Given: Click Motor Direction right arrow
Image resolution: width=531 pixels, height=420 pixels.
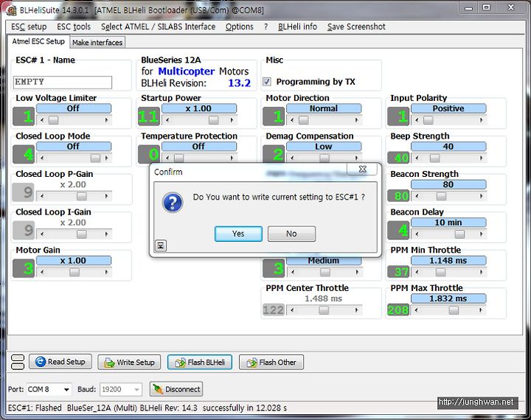Looking at the screenshot, I should (357, 120).
